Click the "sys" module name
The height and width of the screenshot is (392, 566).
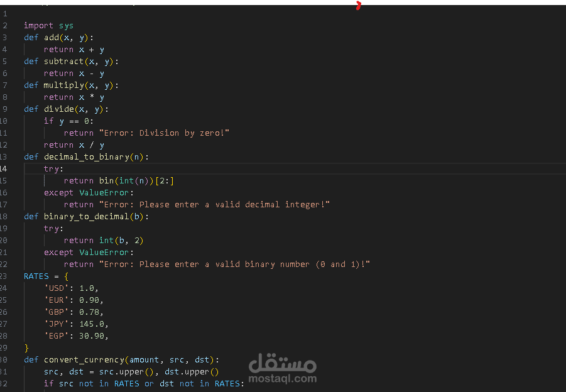click(66, 26)
